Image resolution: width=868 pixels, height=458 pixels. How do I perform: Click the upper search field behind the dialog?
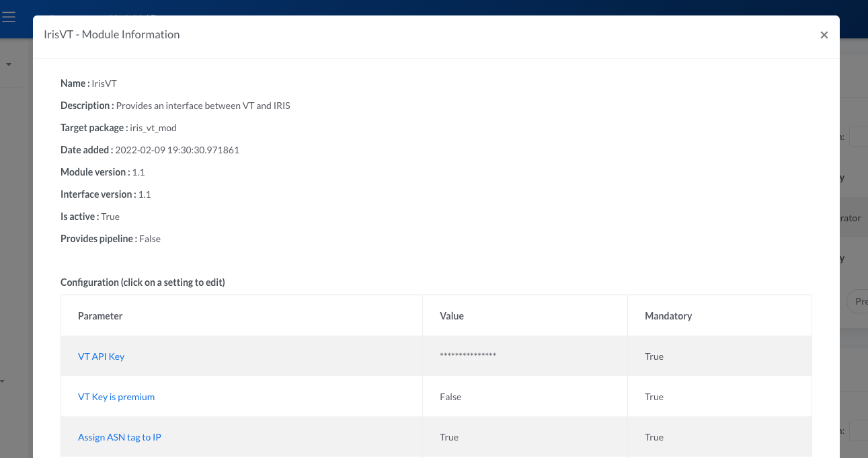[x=858, y=137]
